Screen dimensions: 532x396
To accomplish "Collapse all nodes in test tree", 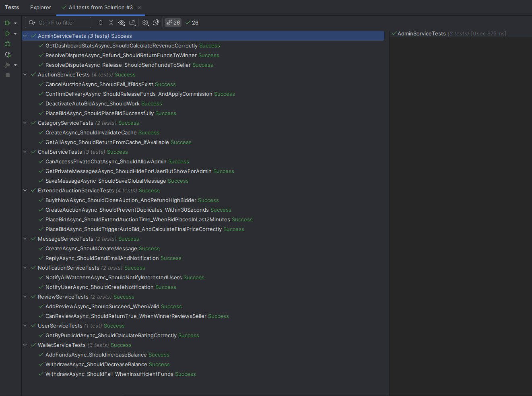I will pyautogui.click(x=111, y=23).
